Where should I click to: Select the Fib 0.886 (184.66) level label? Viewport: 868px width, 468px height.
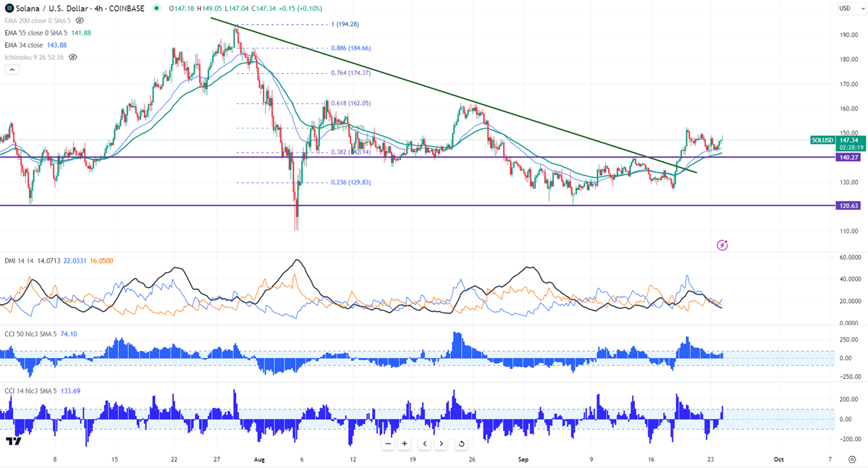pyautogui.click(x=351, y=48)
